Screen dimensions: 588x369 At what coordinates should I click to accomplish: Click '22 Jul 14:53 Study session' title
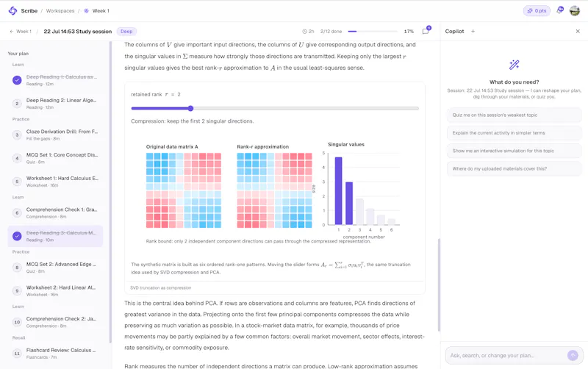point(78,32)
